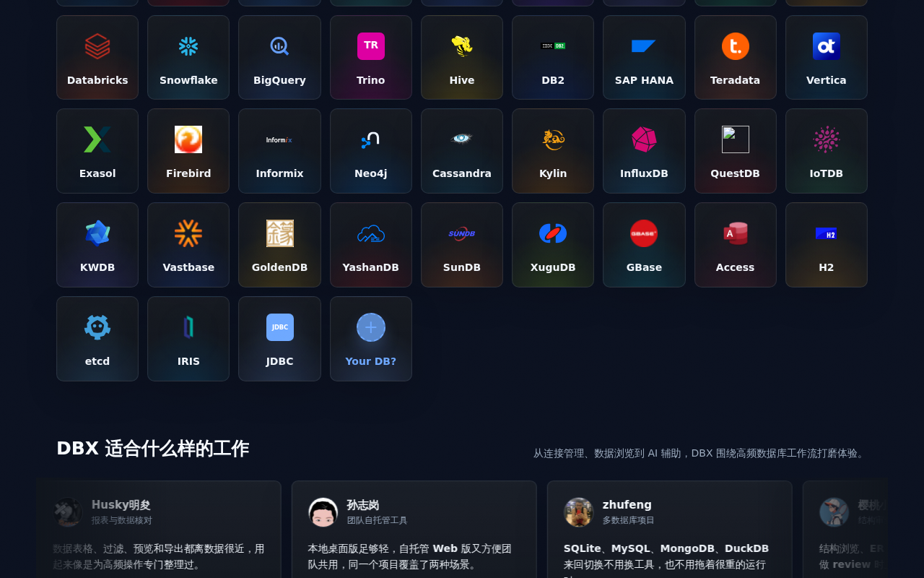924x578 pixels.
Task: Click the GoldenDB label text
Action: pyautogui.click(x=279, y=267)
